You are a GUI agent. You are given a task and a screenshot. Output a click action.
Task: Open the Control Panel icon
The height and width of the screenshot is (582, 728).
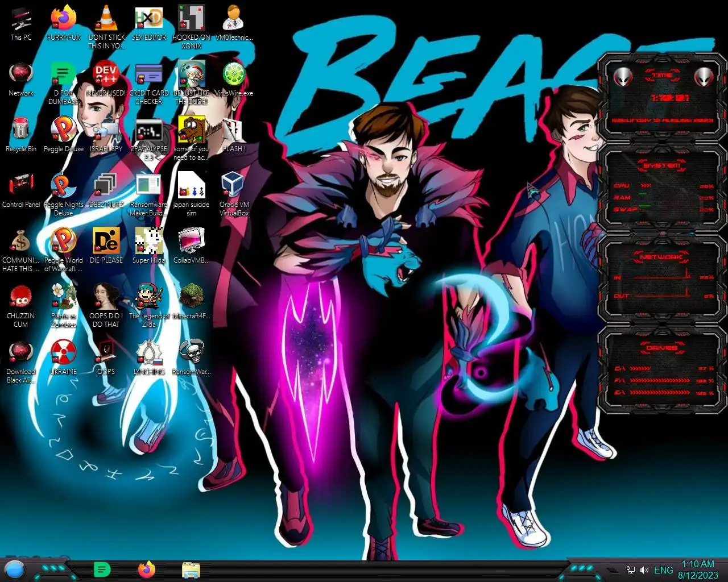point(21,190)
